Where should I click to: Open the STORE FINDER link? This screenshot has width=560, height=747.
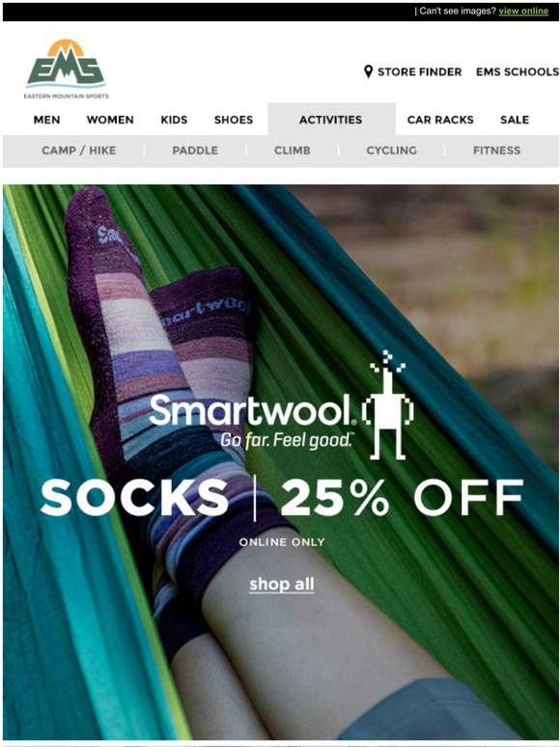pyautogui.click(x=419, y=72)
